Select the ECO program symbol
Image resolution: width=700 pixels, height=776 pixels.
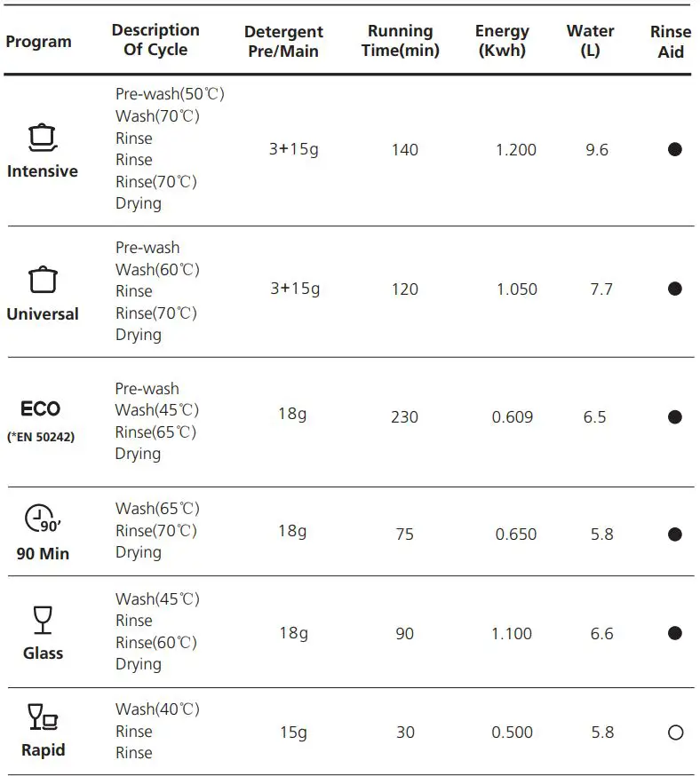(x=41, y=409)
